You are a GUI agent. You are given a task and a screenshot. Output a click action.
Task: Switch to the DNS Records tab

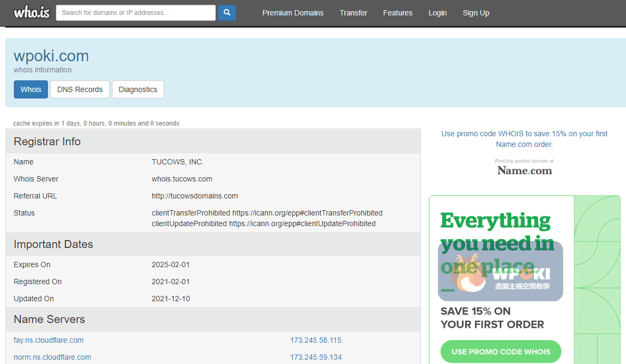coord(80,89)
